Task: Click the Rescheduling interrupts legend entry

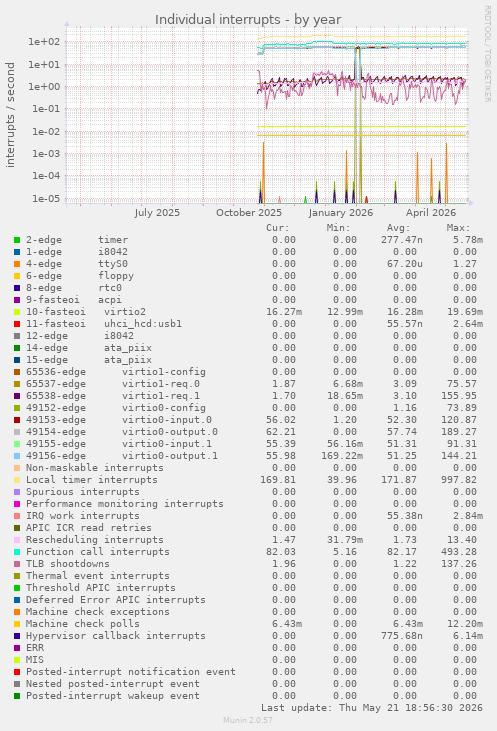Action: (95, 540)
